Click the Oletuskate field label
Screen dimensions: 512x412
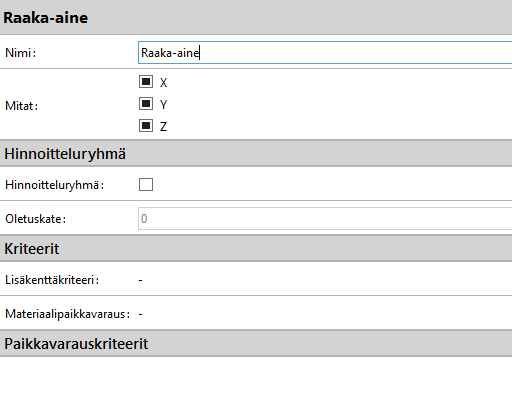pos(36,219)
